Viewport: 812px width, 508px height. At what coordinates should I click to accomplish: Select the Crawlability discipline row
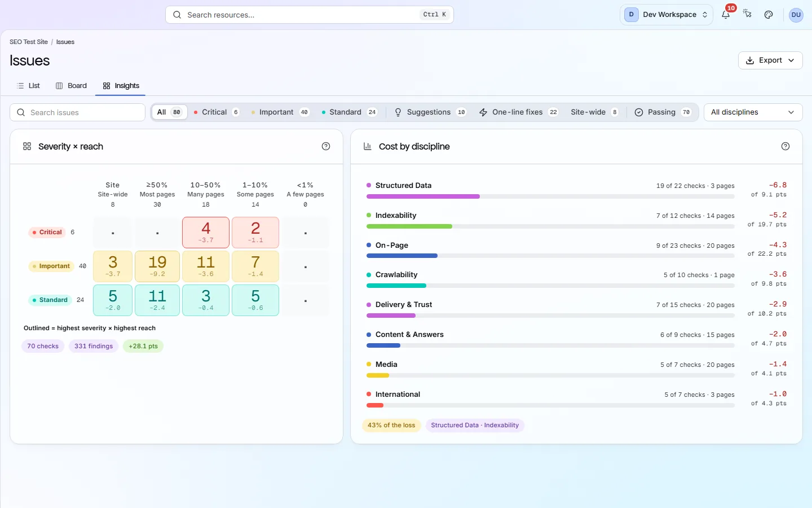coord(576,279)
